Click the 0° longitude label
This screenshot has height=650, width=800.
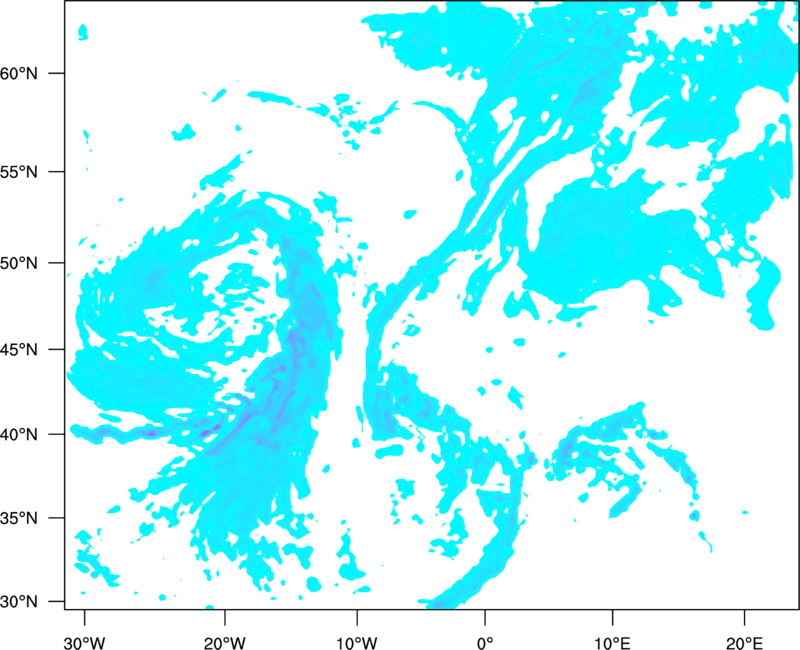pyautogui.click(x=485, y=643)
